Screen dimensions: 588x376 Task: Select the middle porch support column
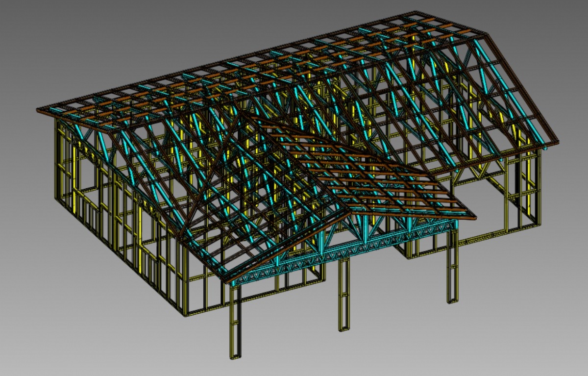344,294
